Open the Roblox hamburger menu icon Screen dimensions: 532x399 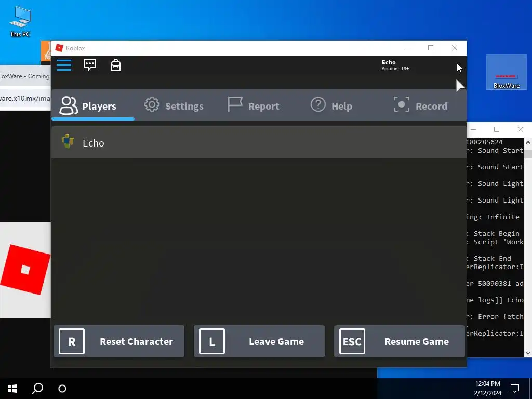coord(64,65)
